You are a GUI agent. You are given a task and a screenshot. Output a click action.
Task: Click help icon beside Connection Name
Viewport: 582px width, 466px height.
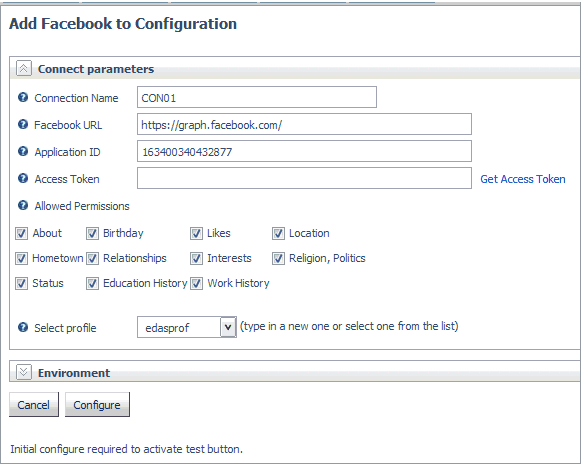(23, 98)
